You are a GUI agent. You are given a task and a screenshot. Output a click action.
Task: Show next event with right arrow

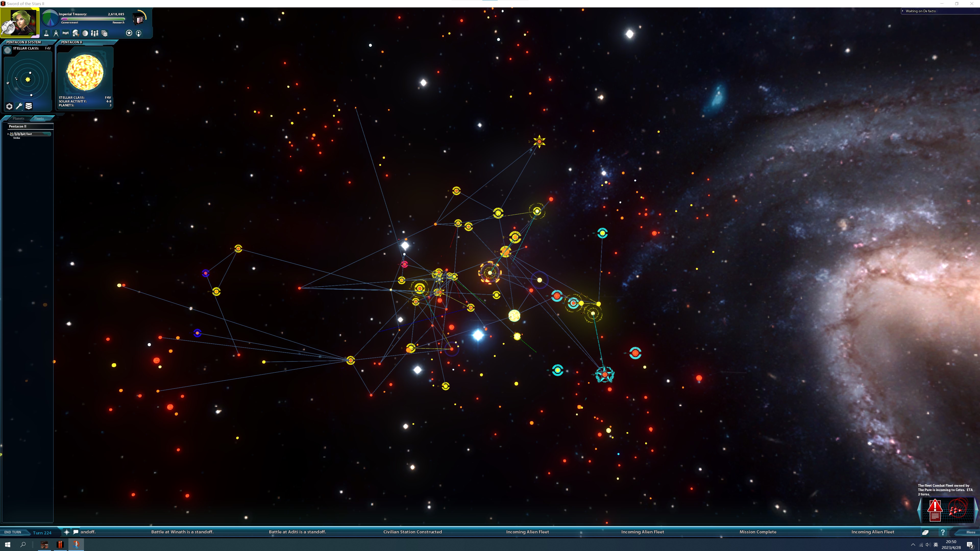(976, 511)
